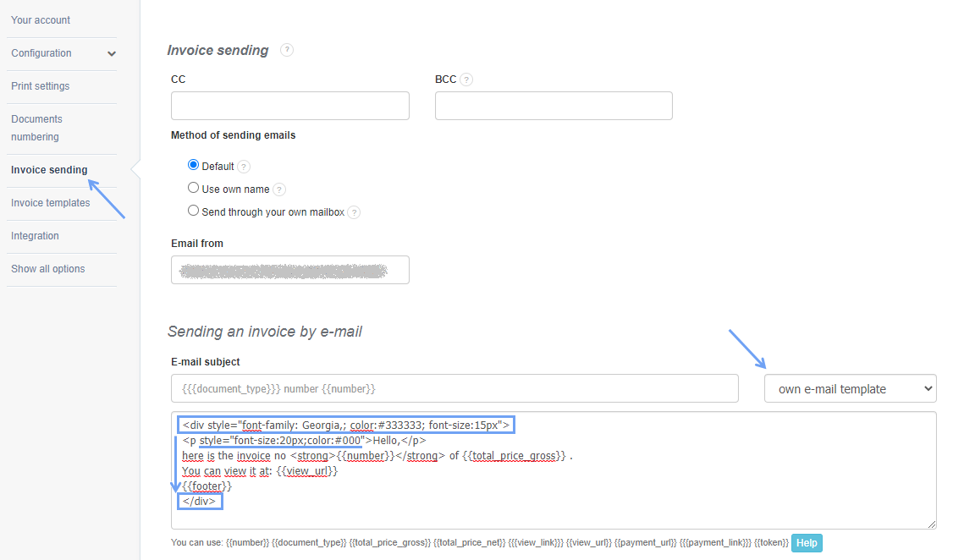
Task: Choose the Use own name option
Action: pyautogui.click(x=193, y=188)
